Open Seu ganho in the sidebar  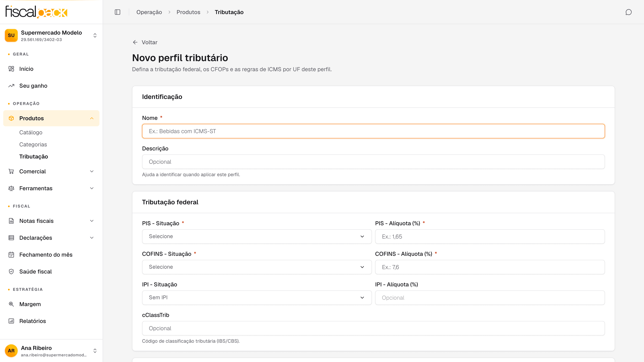pyautogui.click(x=51, y=86)
